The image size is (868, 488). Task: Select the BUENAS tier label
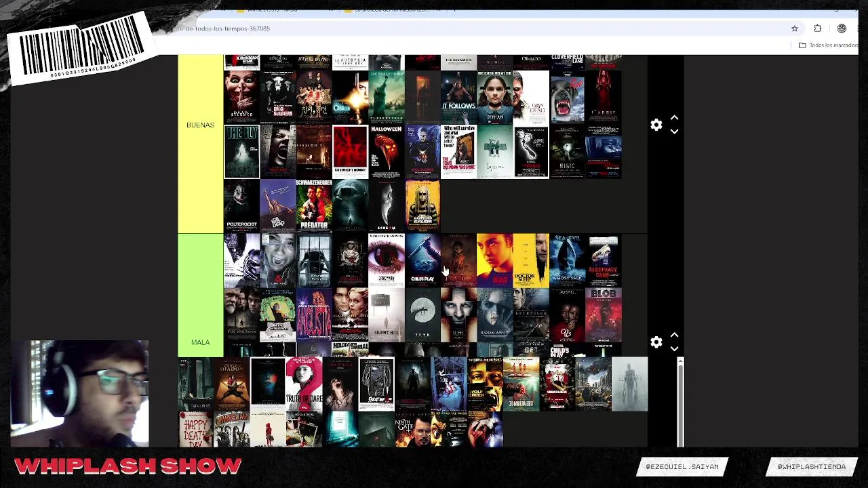coord(200,125)
